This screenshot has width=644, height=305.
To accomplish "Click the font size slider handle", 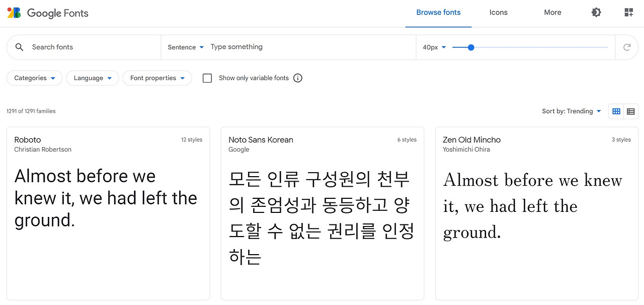I will click(x=471, y=47).
